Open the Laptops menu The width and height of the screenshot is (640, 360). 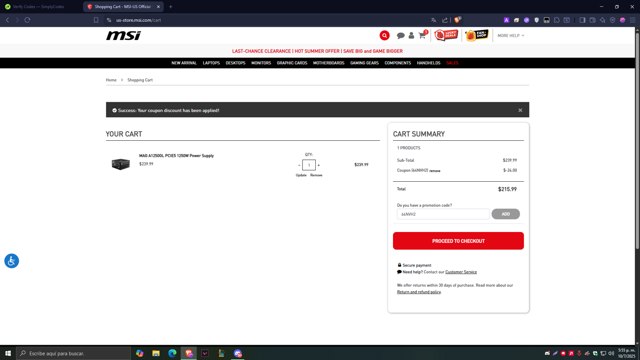[211, 63]
